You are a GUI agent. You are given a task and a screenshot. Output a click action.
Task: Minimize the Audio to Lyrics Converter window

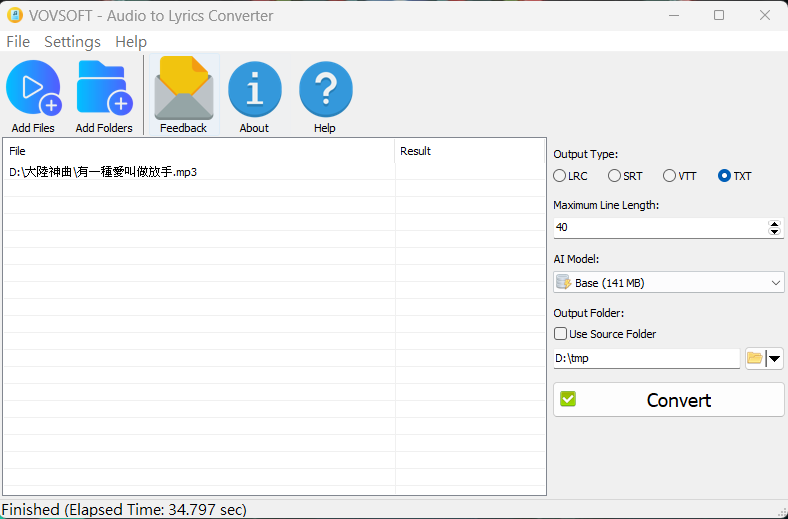click(674, 16)
